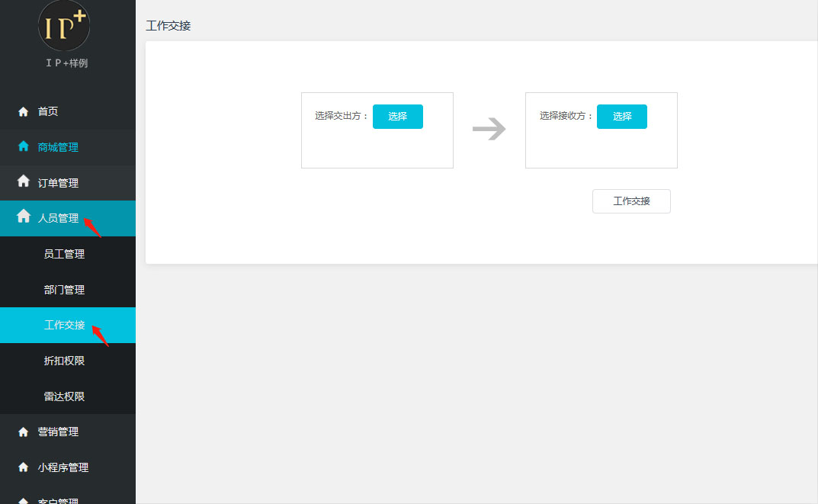Go to 折扣权限 page
This screenshot has width=818, height=504.
pyautogui.click(x=64, y=361)
